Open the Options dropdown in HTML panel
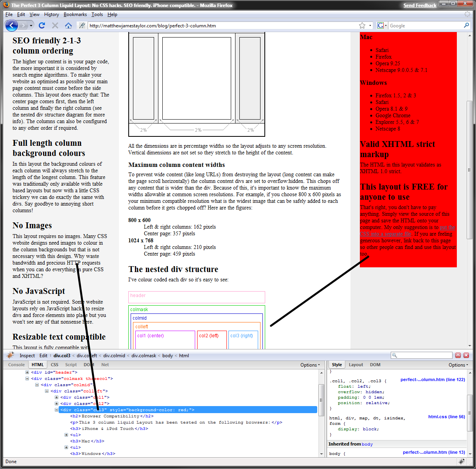 pyautogui.click(x=310, y=365)
